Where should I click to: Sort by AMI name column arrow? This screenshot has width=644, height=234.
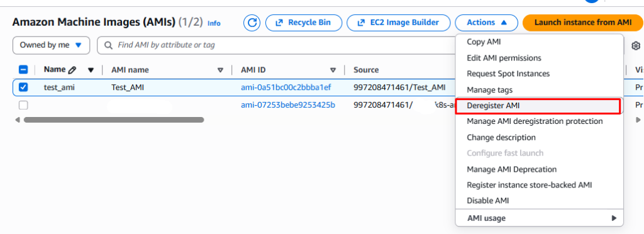pos(220,70)
